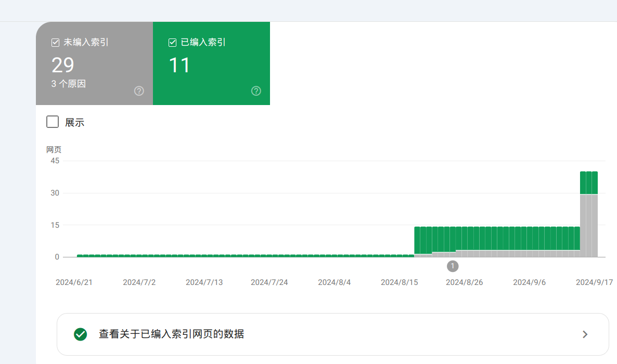Click green top of the tallest rightmost bars
This screenshot has height=364, width=617.
pyautogui.click(x=589, y=183)
